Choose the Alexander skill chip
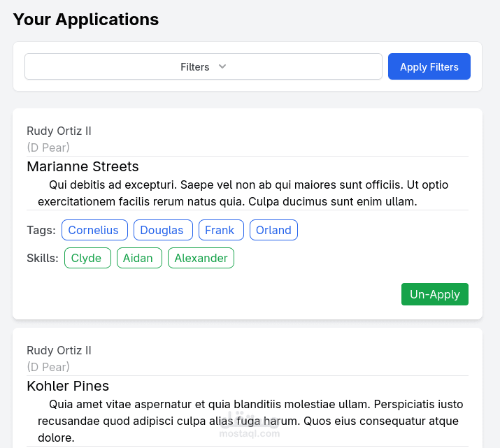 [201, 258]
